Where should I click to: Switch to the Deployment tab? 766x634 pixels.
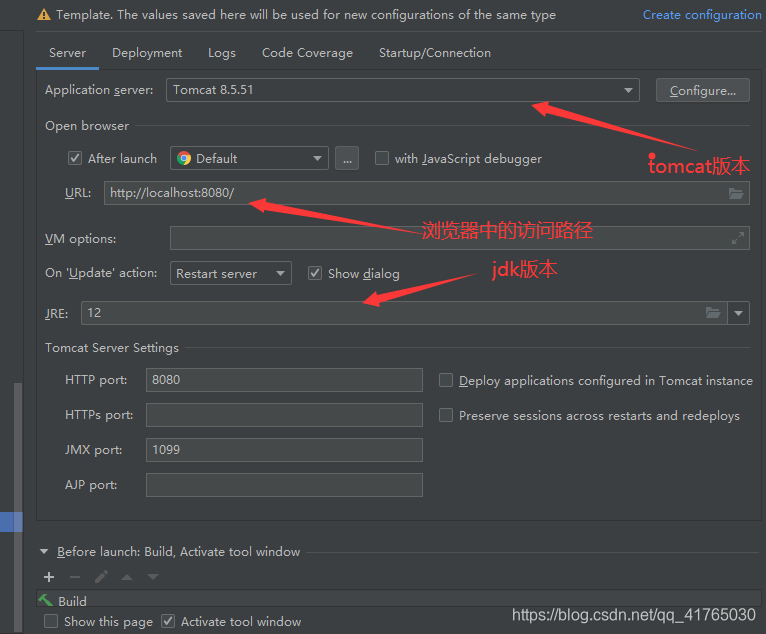coord(147,53)
